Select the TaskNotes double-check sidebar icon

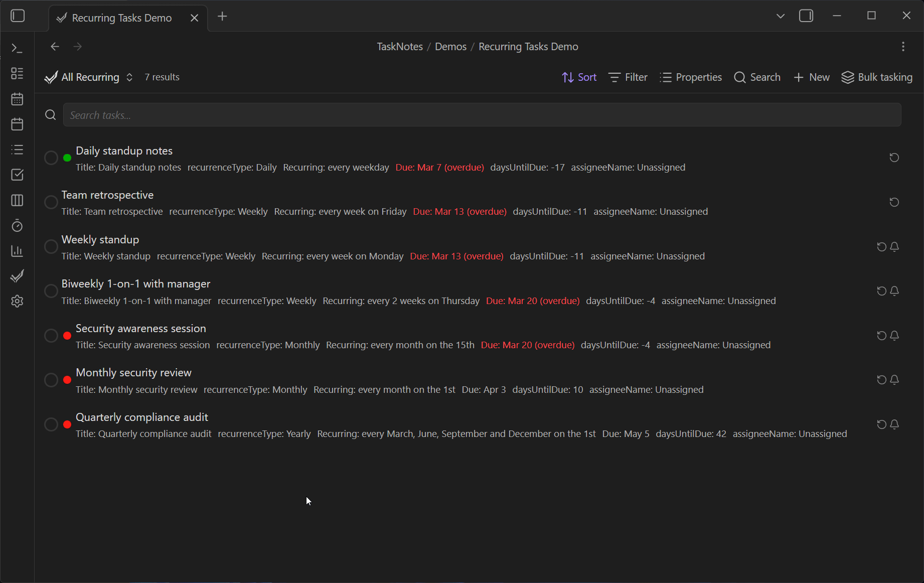17,275
